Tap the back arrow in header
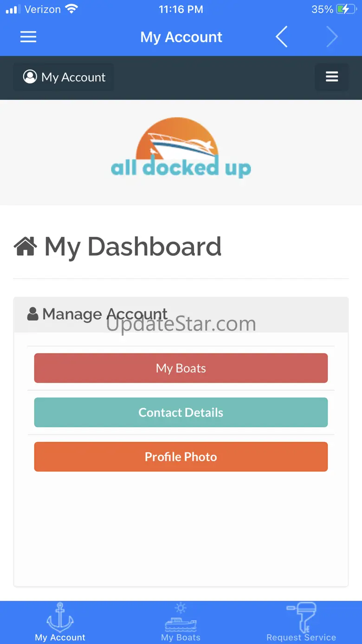This screenshot has height=644, width=362. click(x=281, y=37)
